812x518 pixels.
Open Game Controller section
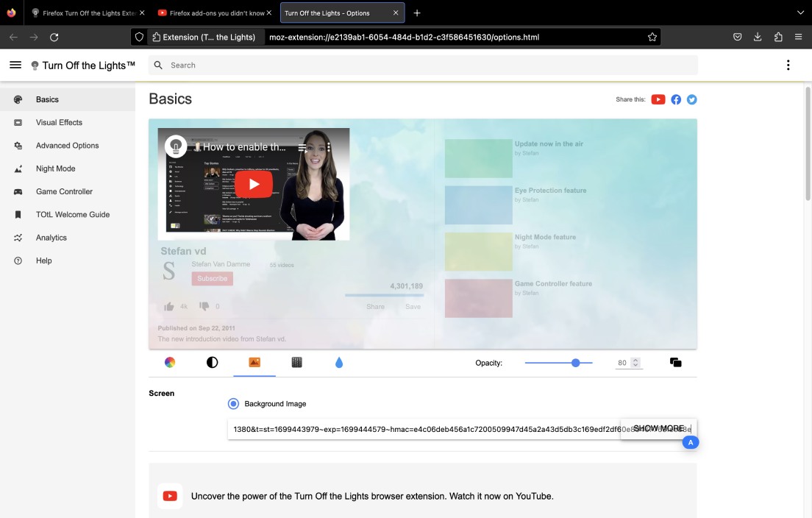tap(68, 191)
